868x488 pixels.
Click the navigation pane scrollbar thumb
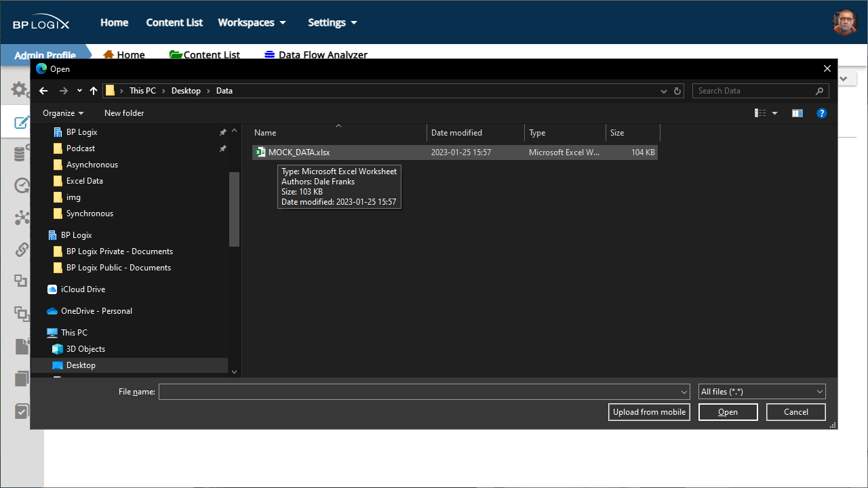pyautogui.click(x=235, y=209)
